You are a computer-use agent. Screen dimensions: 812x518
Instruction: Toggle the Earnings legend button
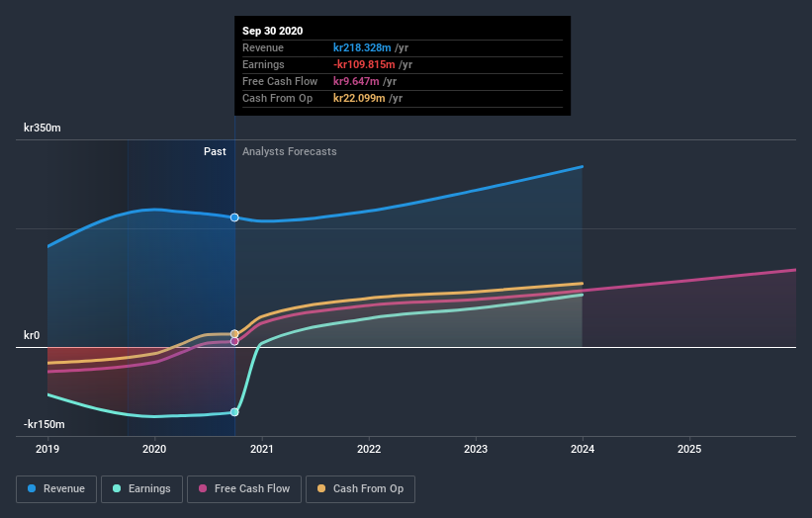(141, 489)
